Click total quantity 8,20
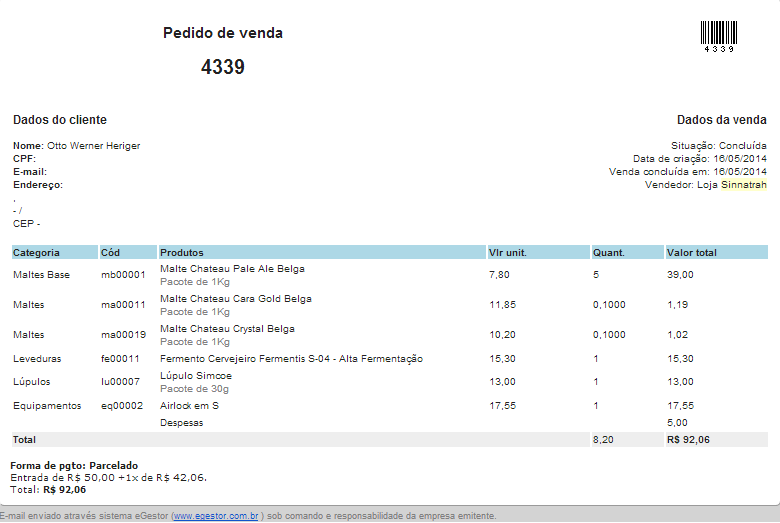The image size is (780, 523). [603, 440]
